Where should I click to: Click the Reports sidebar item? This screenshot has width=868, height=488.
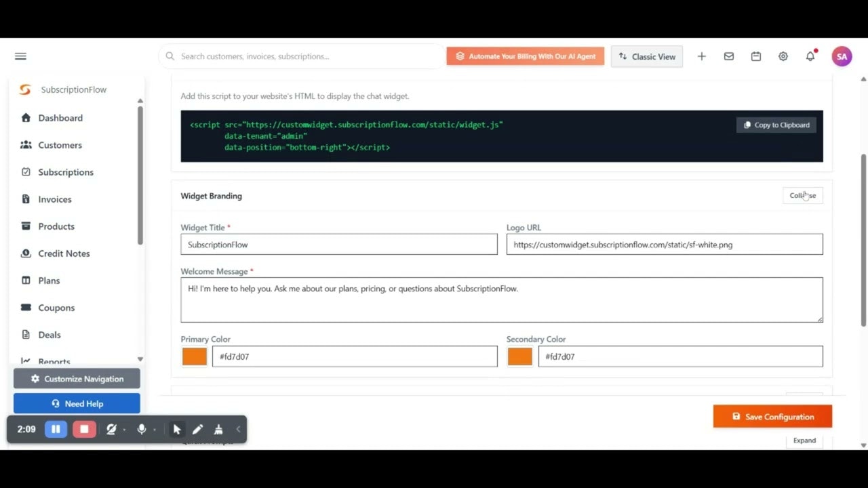click(54, 361)
